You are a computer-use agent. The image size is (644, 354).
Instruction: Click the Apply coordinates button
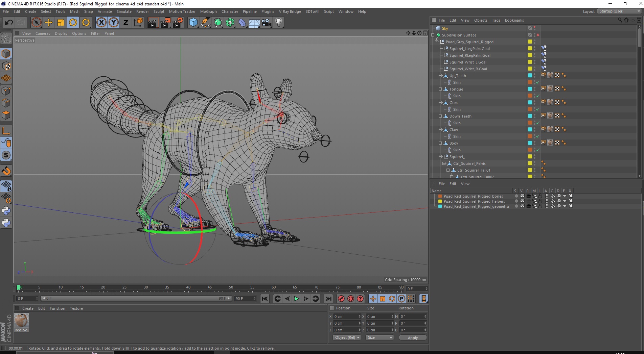[413, 337]
